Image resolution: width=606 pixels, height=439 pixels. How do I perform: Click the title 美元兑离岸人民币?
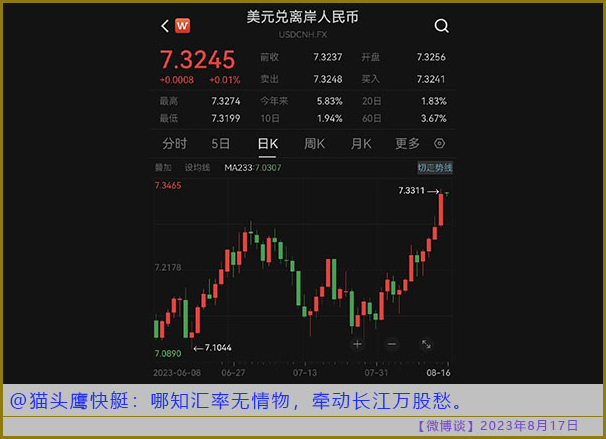point(303,17)
